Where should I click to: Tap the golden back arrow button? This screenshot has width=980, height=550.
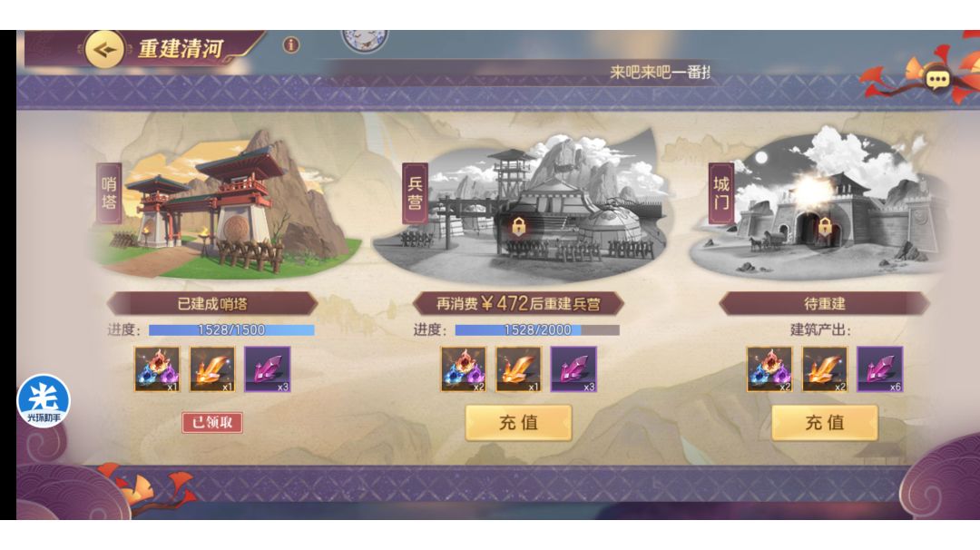[103, 49]
